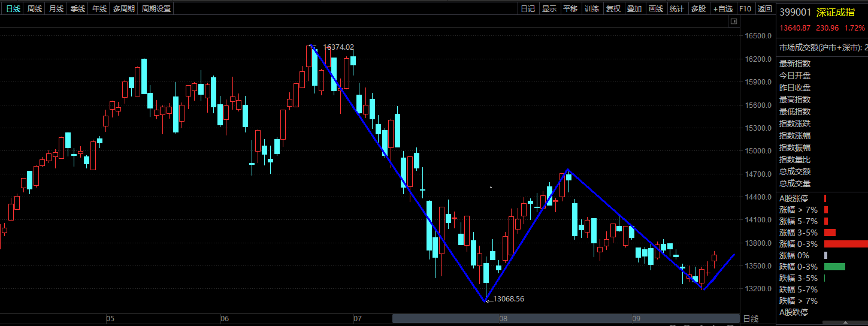Open the 统计 statistics tool
Viewport: 868px width, 326px height.
pos(677,9)
